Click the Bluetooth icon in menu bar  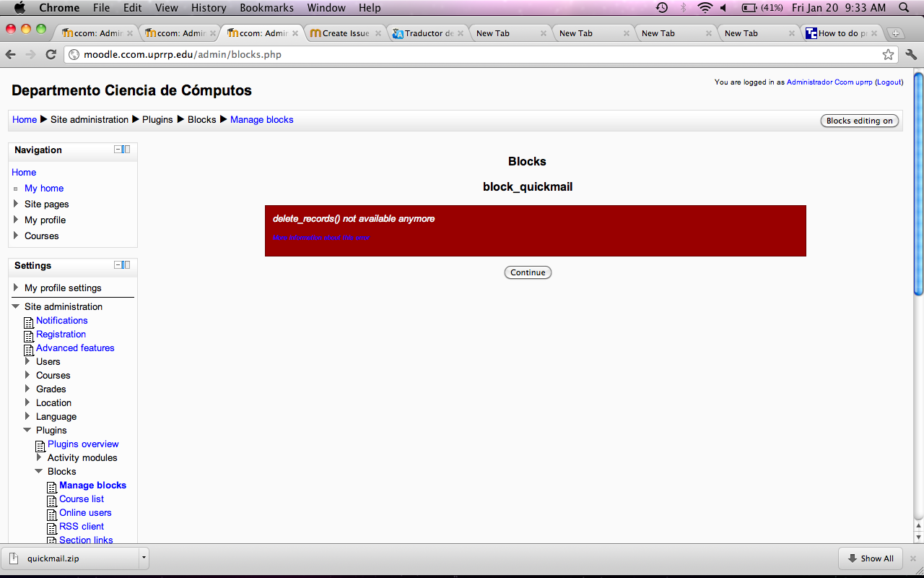coord(683,8)
